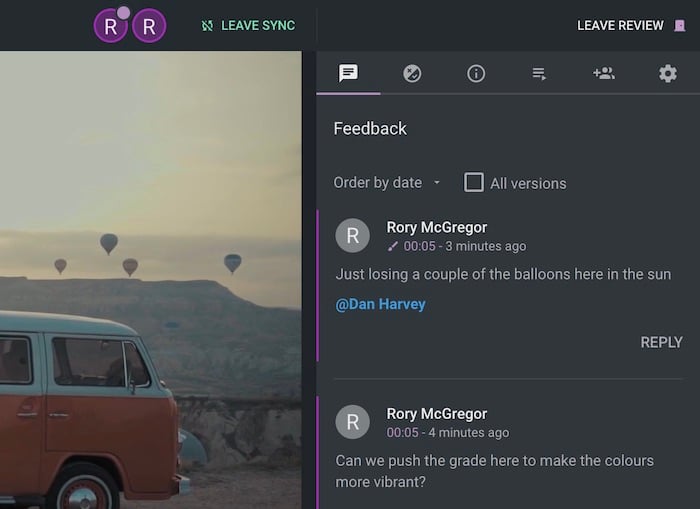The image size is (700, 509).
Task: Click the first R participant avatar with status dot
Action: [110, 27]
